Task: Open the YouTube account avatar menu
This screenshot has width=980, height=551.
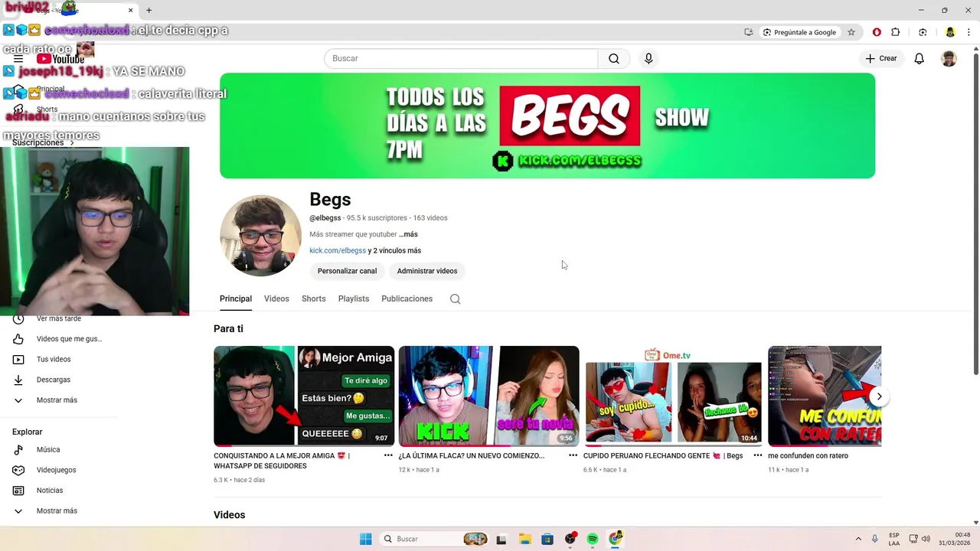Action: [x=949, y=59]
